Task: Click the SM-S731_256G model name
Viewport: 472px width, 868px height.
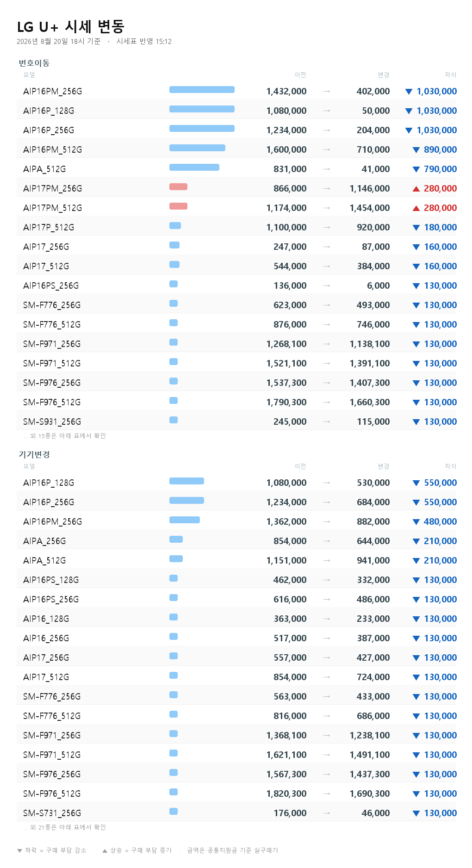Action: pos(52,813)
